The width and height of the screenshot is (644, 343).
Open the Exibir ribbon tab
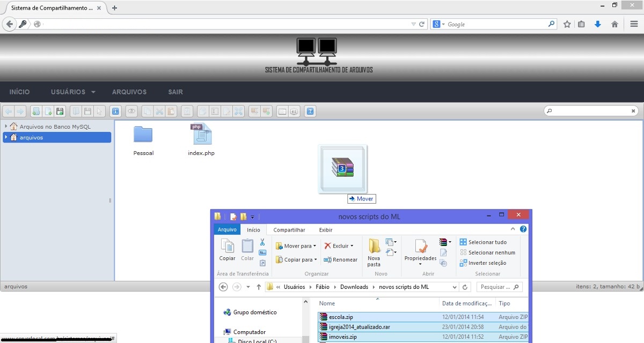coord(326,230)
